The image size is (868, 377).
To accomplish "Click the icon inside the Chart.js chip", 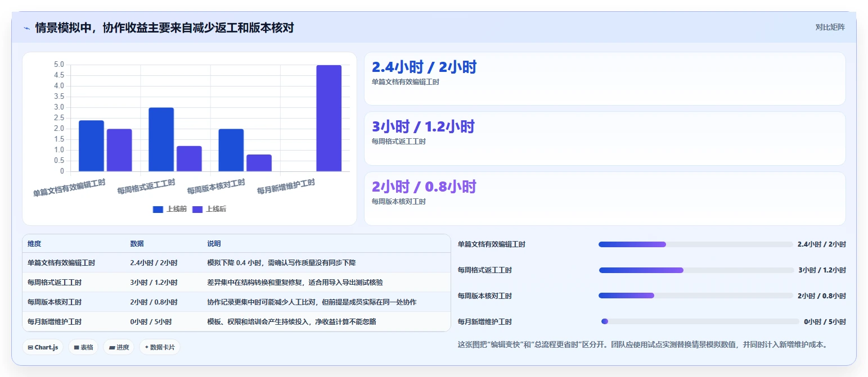I will coord(30,348).
